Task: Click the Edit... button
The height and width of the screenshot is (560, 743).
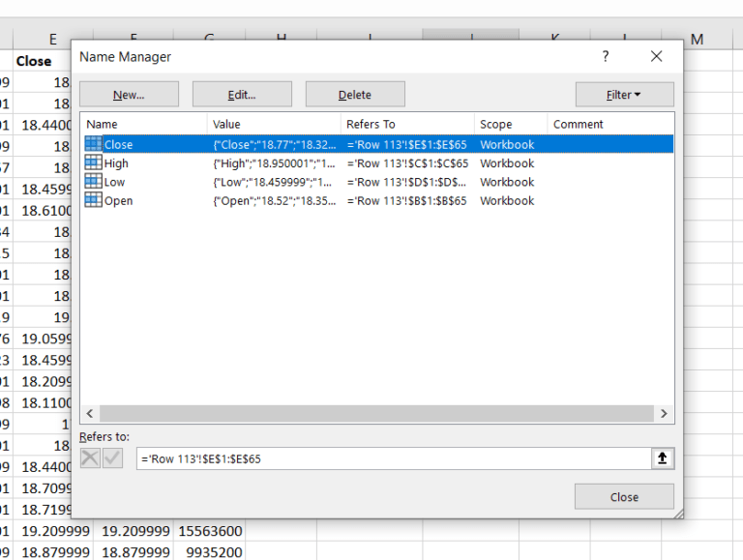Action: tap(242, 94)
